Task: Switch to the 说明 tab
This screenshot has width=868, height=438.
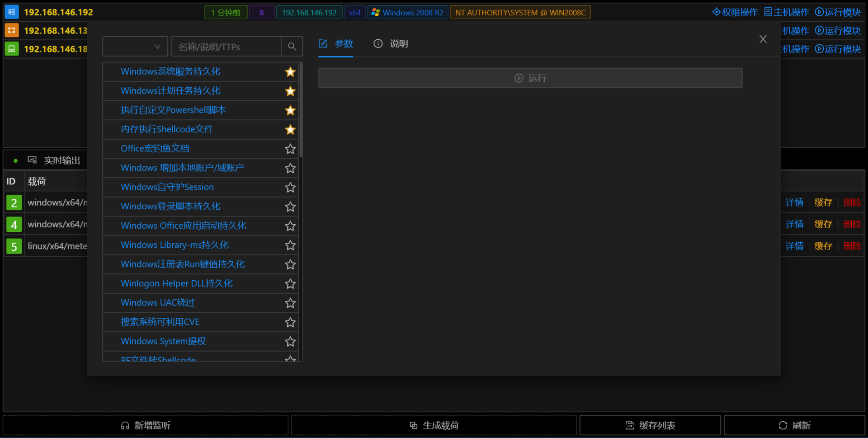Action: point(391,44)
